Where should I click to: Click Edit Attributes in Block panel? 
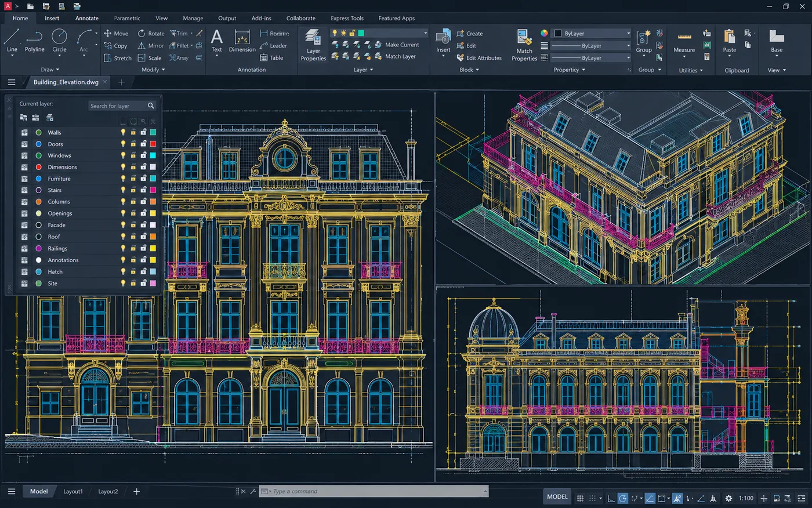[x=479, y=58]
